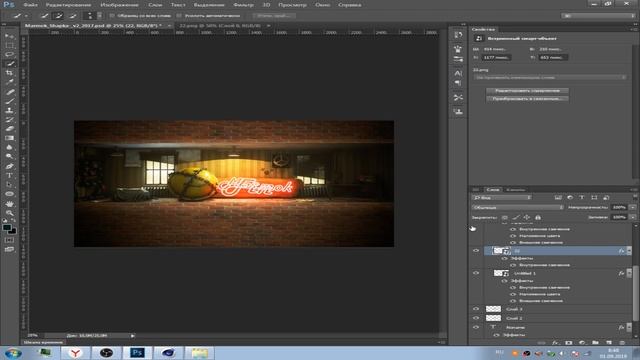640x360 pixels.
Task: Select the Pen tool
Action: coord(9,166)
